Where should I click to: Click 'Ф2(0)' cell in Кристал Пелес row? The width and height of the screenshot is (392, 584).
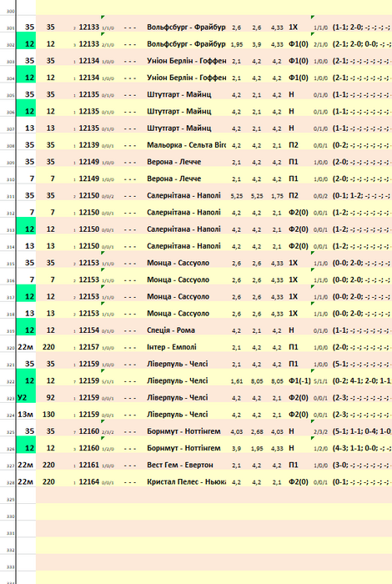click(299, 481)
